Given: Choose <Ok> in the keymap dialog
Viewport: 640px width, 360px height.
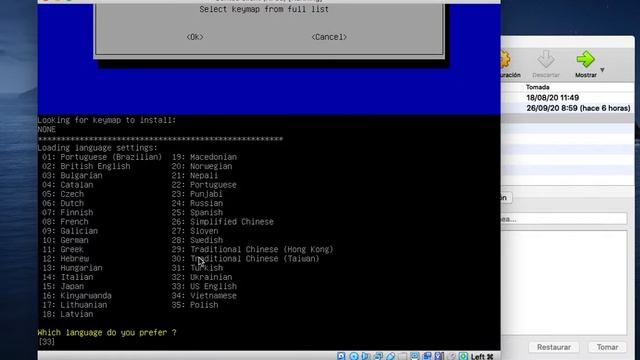Looking at the screenshot, I should 195,37.
